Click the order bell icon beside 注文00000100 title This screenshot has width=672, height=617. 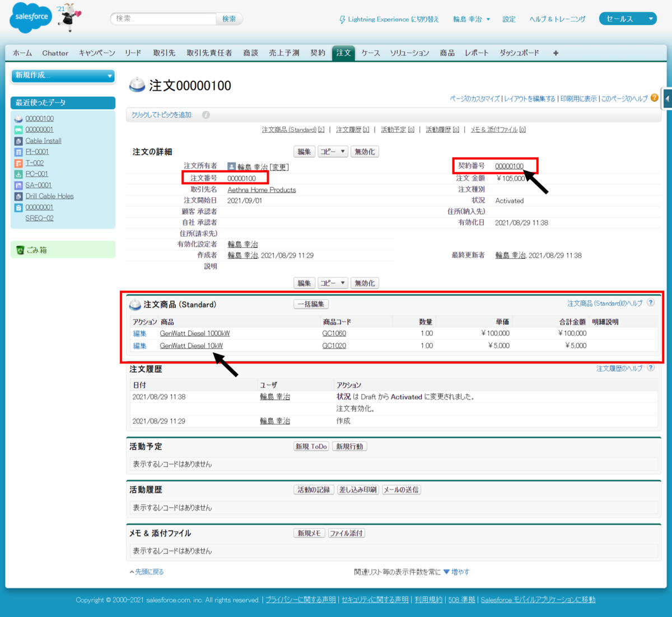(137, 85)
